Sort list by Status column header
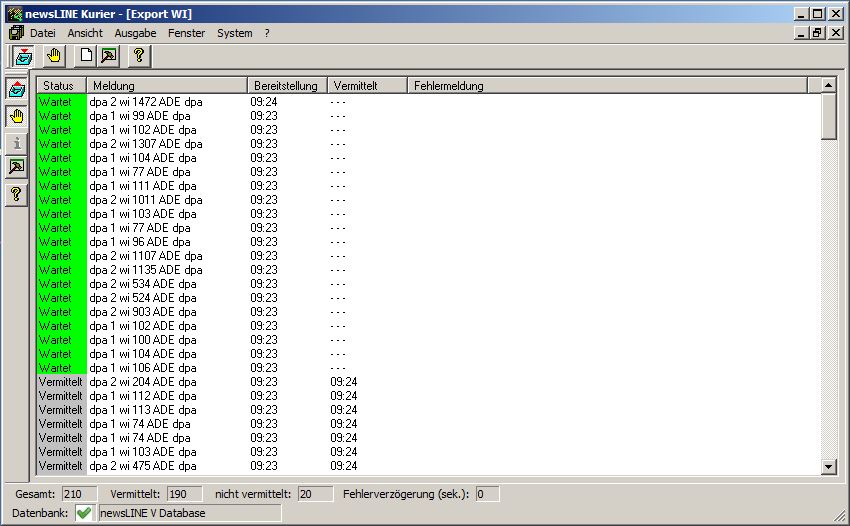The width and height of the screenshot is (850, 526). tap(61, 86)
